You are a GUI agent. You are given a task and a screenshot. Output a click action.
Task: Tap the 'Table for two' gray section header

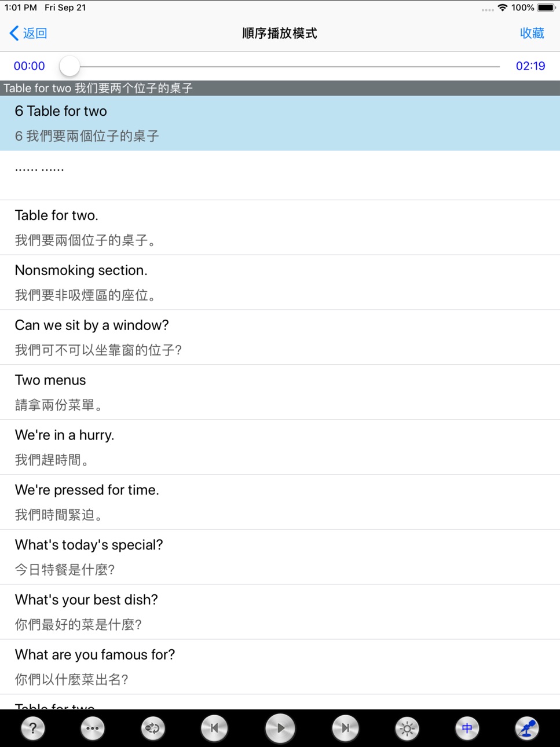coord(280,88)
